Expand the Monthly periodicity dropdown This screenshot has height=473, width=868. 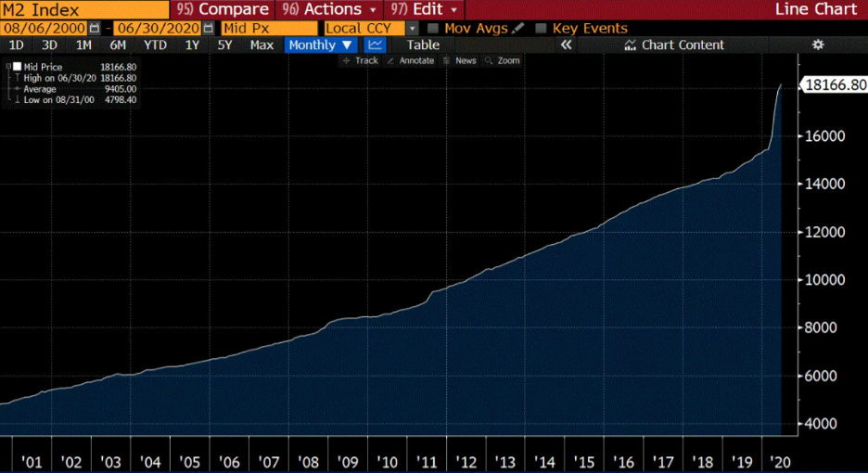pos(320,45)
